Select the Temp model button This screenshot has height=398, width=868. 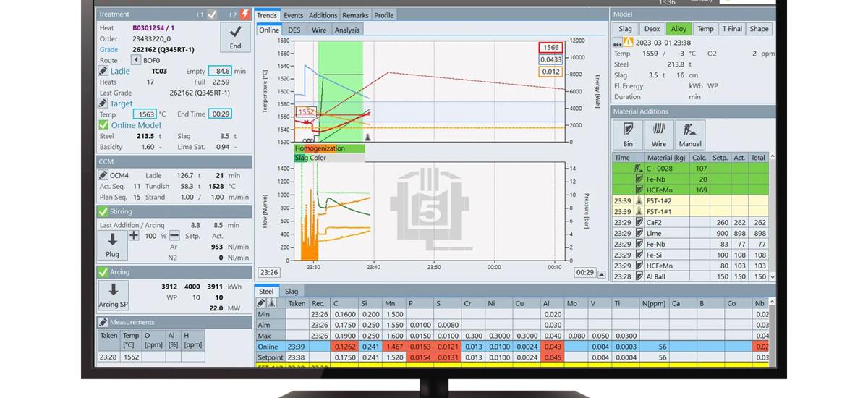705,29
